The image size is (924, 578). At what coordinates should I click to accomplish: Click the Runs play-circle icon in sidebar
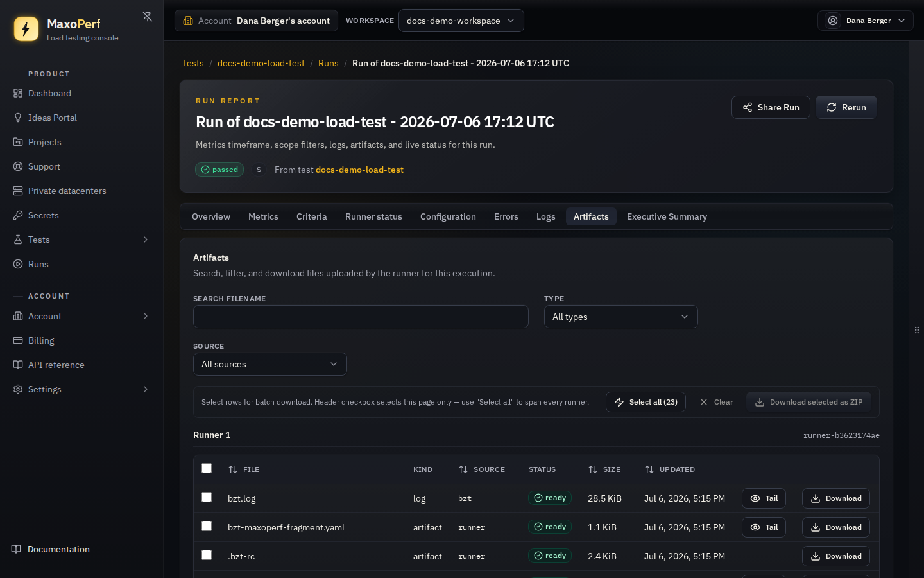pyautogui.click(x=18, y=264)
